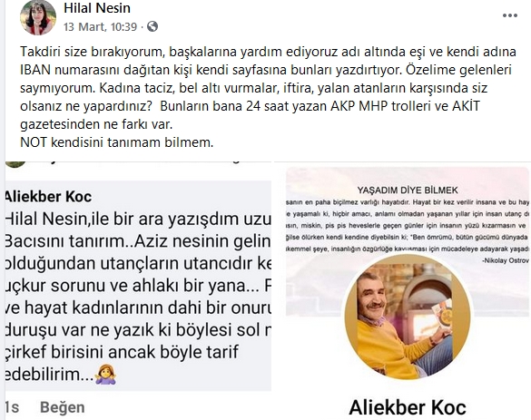Click the Hilal Nesin author name
This screenshot has height=420, width=531.
click(x=97, y=8)
